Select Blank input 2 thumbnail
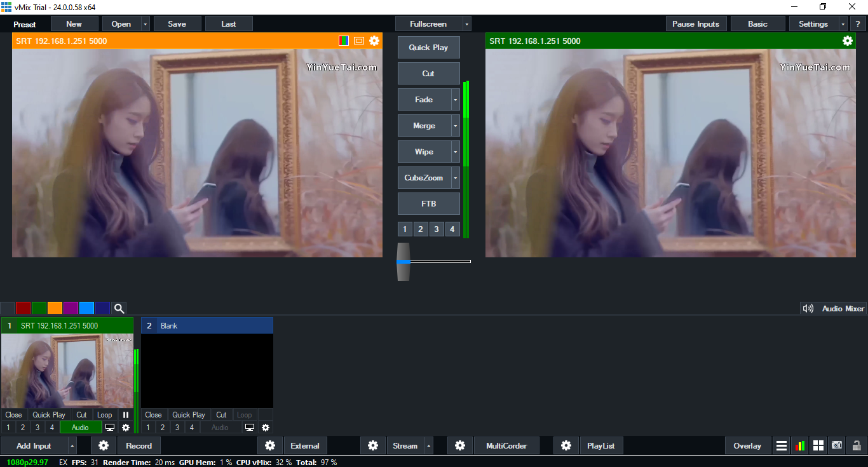 pyautogui.click(x=207, y=371)
